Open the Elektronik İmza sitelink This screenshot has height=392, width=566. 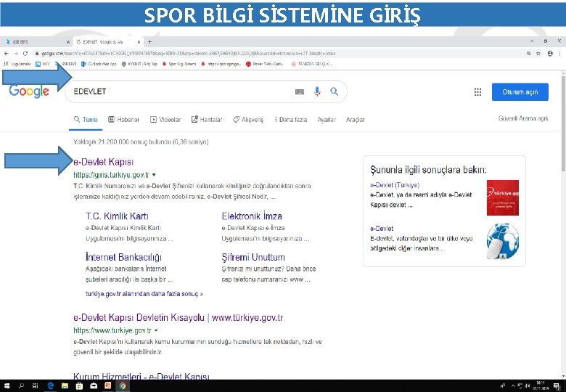(x=252, y=216)
